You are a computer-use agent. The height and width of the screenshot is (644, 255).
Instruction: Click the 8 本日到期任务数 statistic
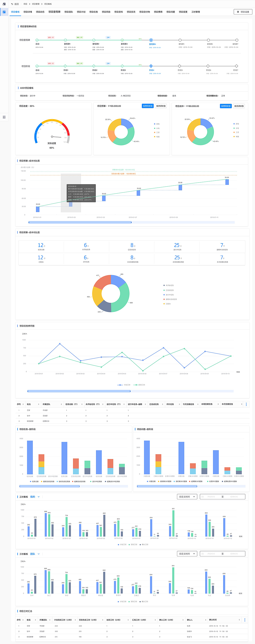(133, 258)
